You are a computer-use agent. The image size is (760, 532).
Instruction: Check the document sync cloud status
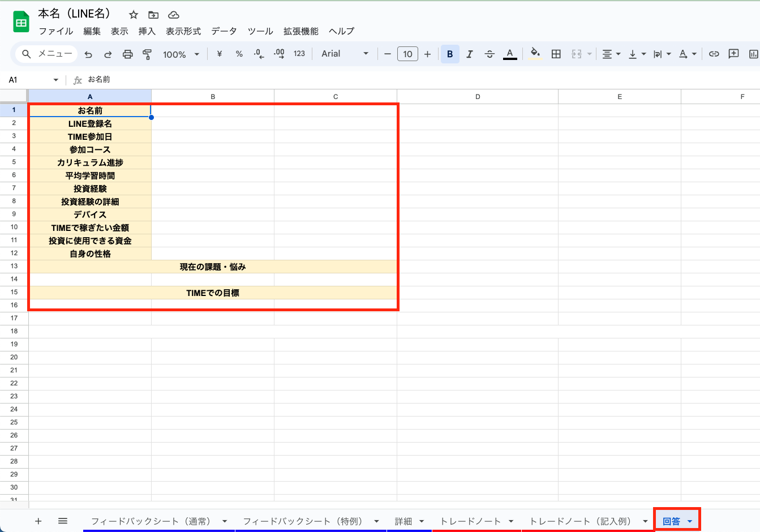point(174,14)
